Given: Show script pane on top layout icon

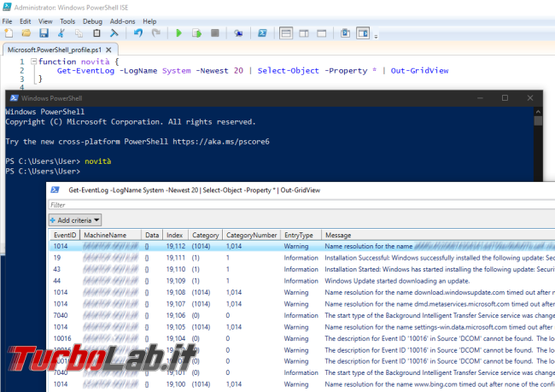Looking at the screenshot, I should (x=286, y=33).
